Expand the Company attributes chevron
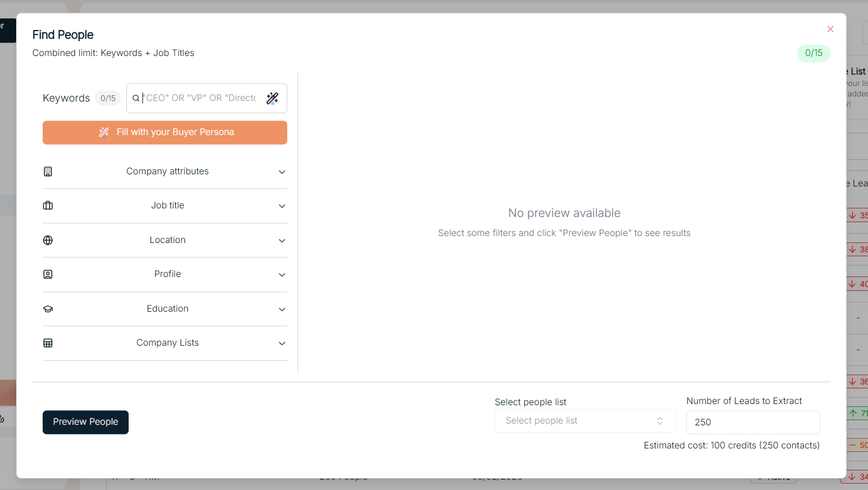The width and height of the screenshot is (868, 490). click(282, 172)
